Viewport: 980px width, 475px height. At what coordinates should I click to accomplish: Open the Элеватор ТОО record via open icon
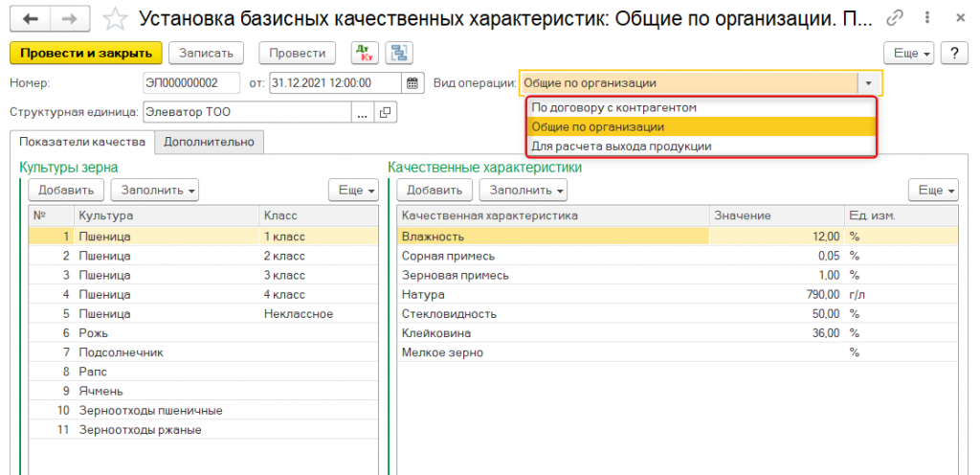[386, 113]
